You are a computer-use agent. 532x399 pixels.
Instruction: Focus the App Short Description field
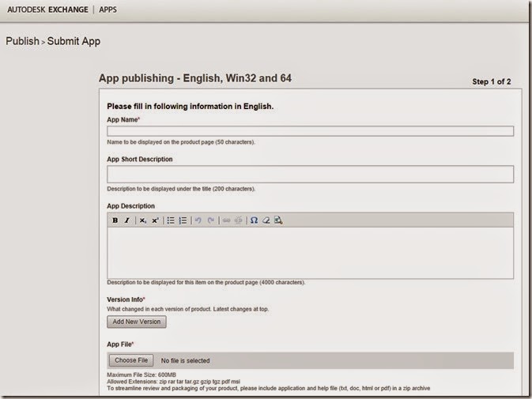click(x=310, y=175)
